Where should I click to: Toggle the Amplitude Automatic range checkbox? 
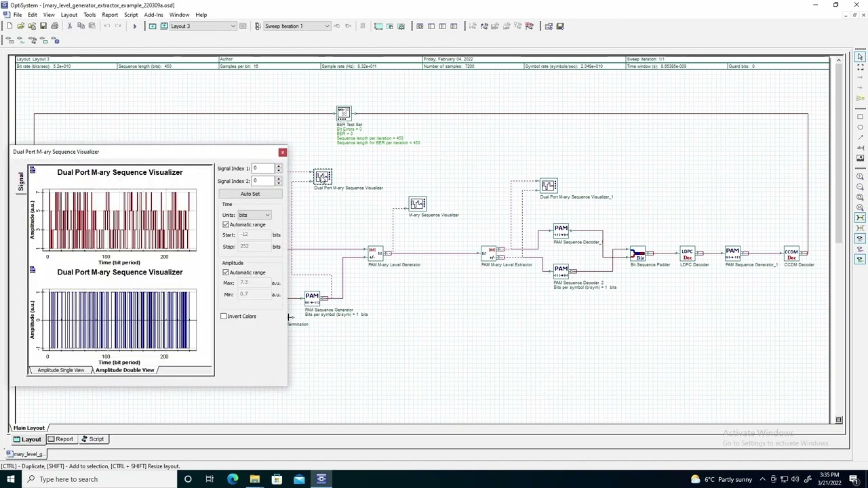pos(226,272)
